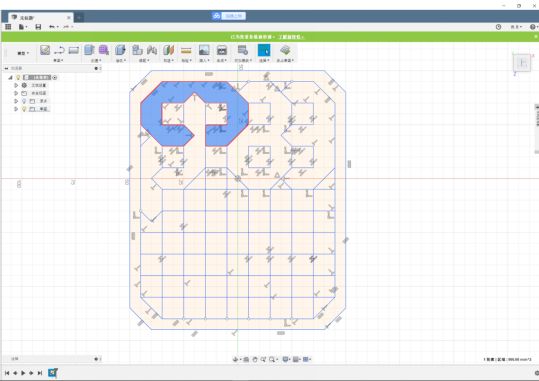Collapse the root component tree node
Screen dimensions: 539x381
pos(10,78)
